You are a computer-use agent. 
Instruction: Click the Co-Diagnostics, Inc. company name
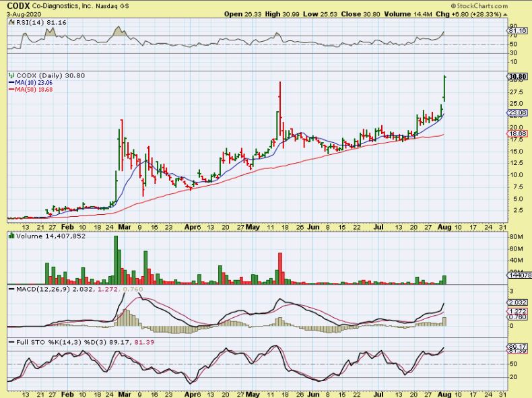[x=63, y=6]
